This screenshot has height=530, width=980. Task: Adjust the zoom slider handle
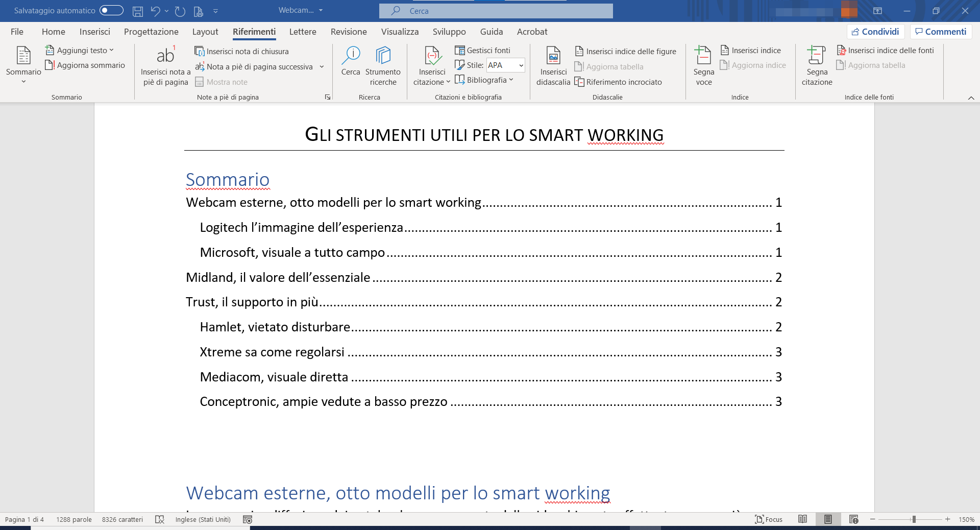coord(914,519)
